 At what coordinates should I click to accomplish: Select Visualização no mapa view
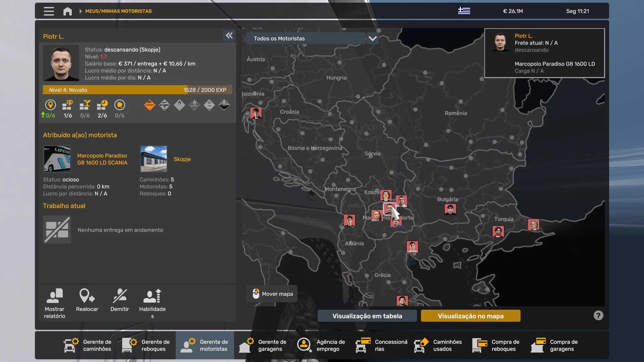pos(470,316)
